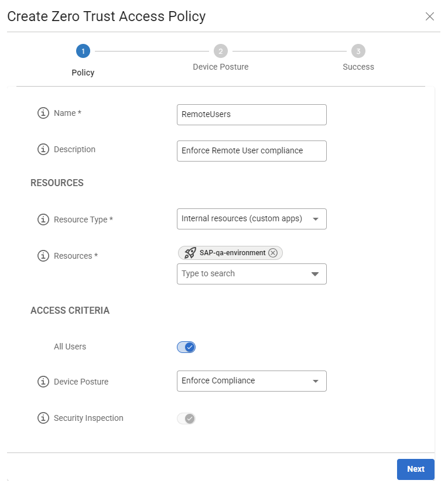Click the info icon next to Resource Type
Image resolution: width=448 pixels, height=487 pixels.
coord(43,220)
